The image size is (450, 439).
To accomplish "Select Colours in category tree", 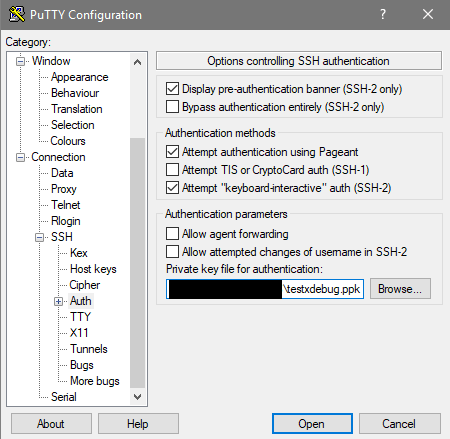I will point(68,141).
